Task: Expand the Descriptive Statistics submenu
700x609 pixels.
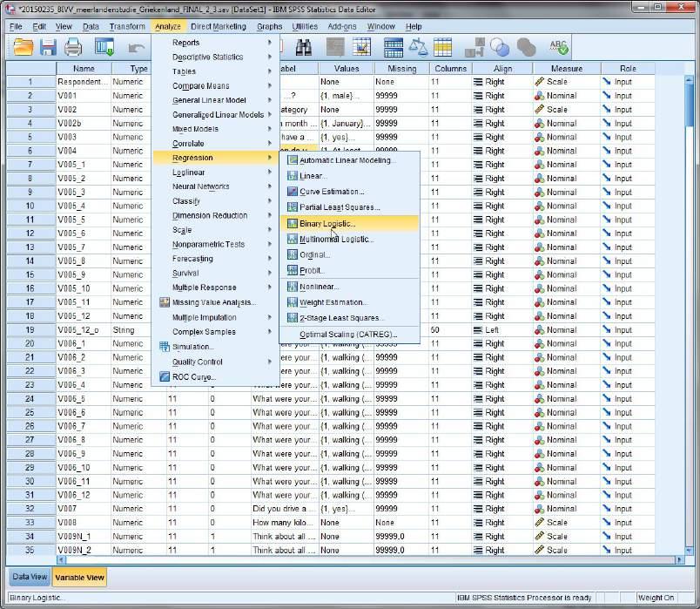Action: (215, 57)
